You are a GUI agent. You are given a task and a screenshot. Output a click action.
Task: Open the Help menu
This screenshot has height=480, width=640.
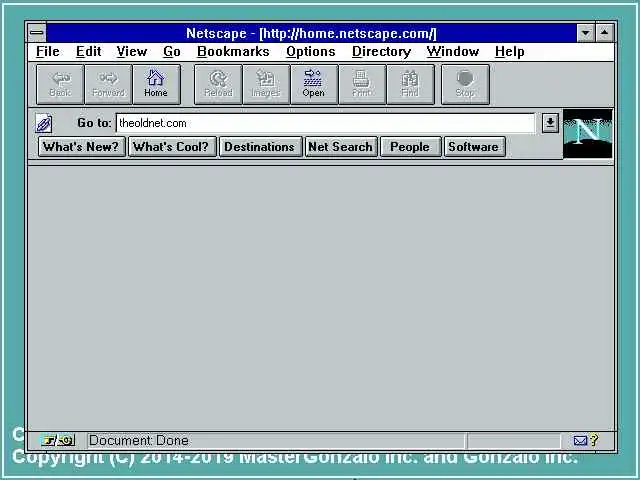tap(509, 51)
